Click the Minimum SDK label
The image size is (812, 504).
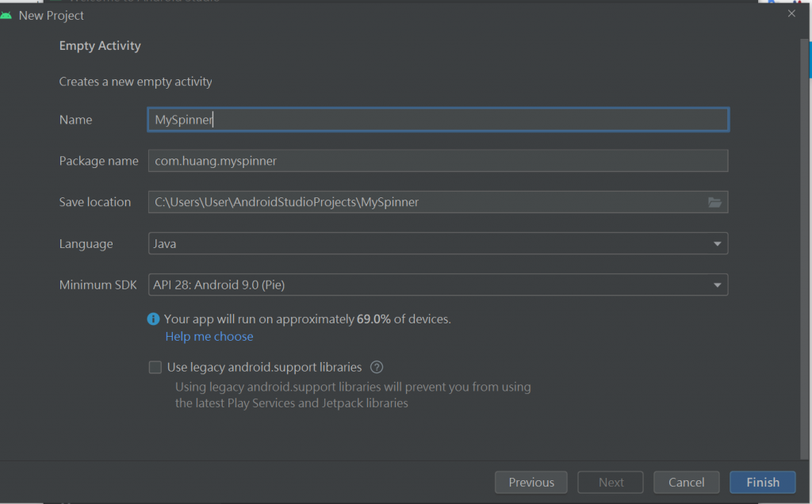click(98, 285)
